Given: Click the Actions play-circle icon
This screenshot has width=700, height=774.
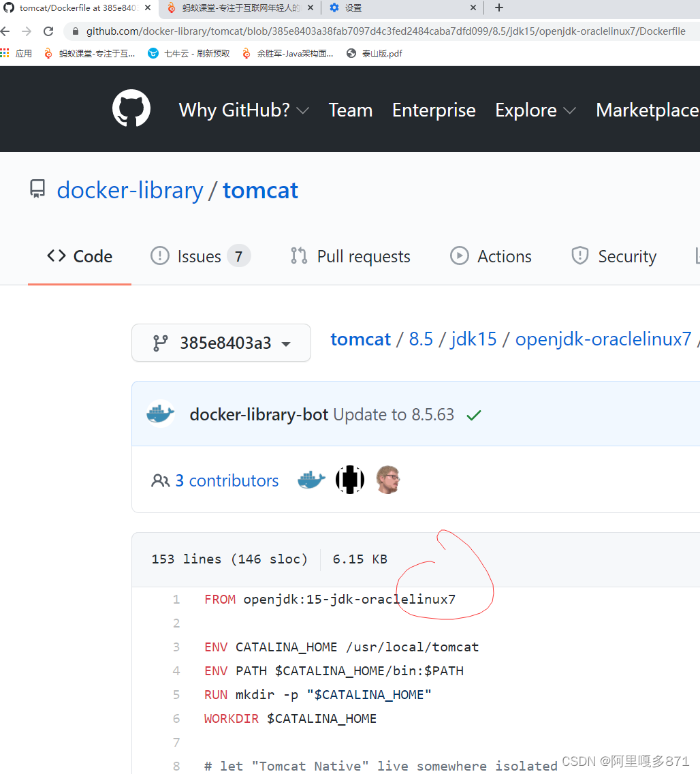Looking at the screenshot, I should [459, 256].
